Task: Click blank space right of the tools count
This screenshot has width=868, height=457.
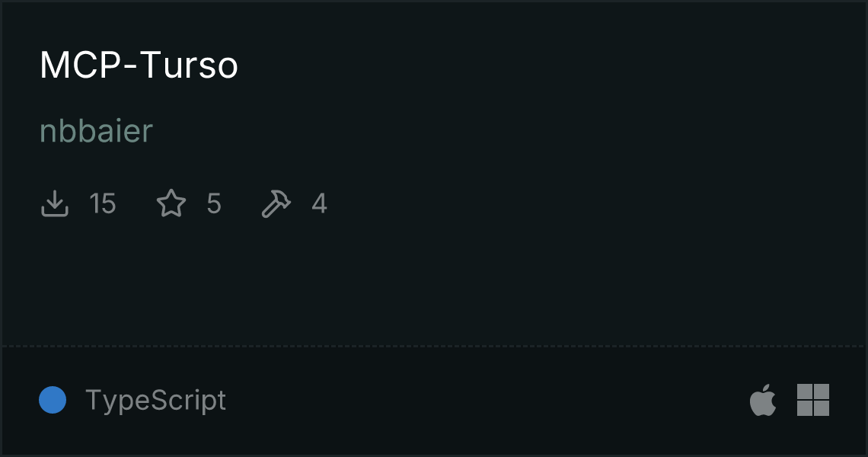Action: (592, 203)
